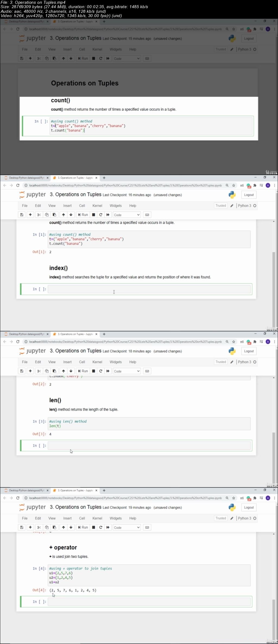Click the empty cell below Out[3] len result
Screen dimensions: 278x644
(149, 446)
